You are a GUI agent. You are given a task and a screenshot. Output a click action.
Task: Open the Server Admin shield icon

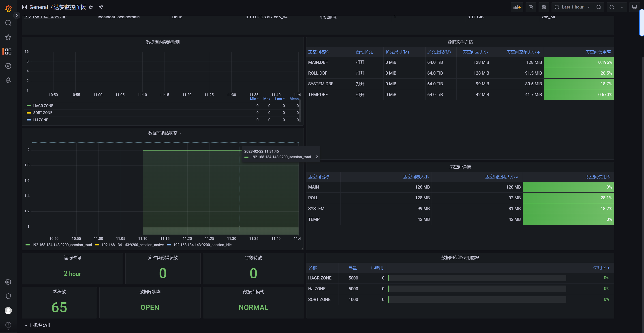[8, 296]
